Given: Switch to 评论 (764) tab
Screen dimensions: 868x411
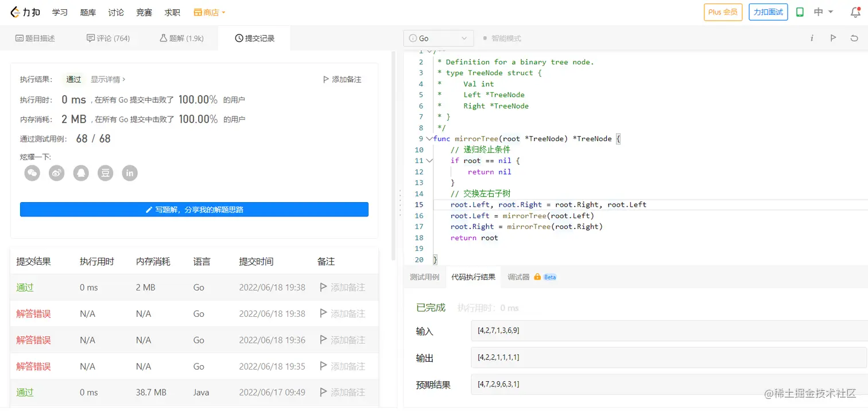Looking at the screenshot, I should coord(108,38).
